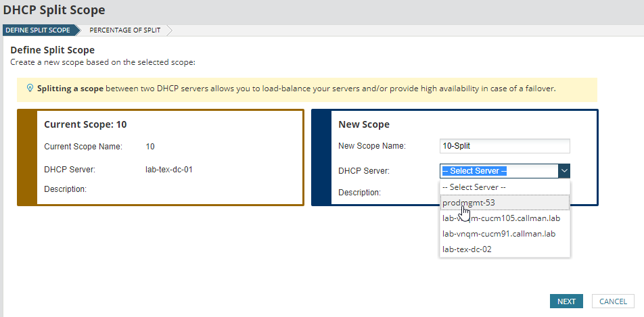This screenshot has height=317, width=644.
Task: Click the DHCP Server dropdown arrow
Action: [x=565, y=171]
